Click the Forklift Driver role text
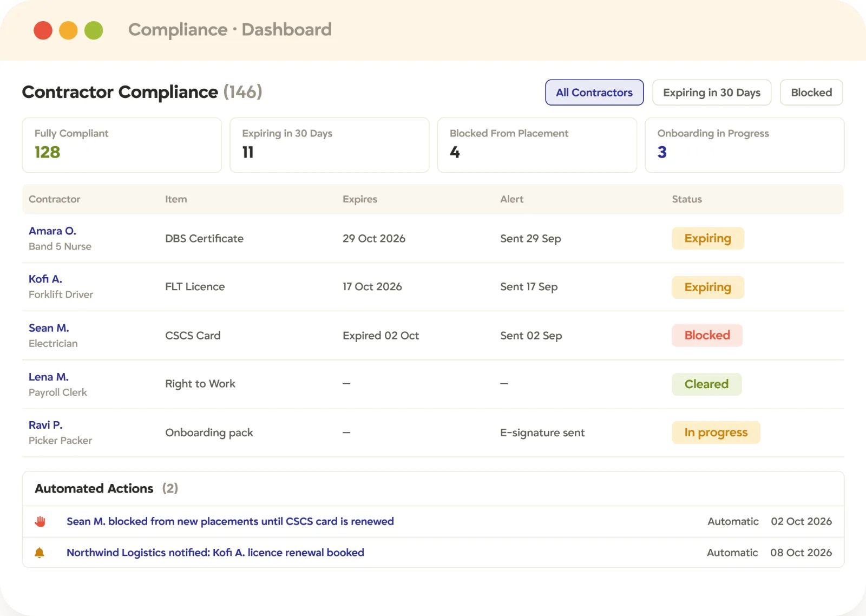Screen dimensions: 866x616 (61, 294)
